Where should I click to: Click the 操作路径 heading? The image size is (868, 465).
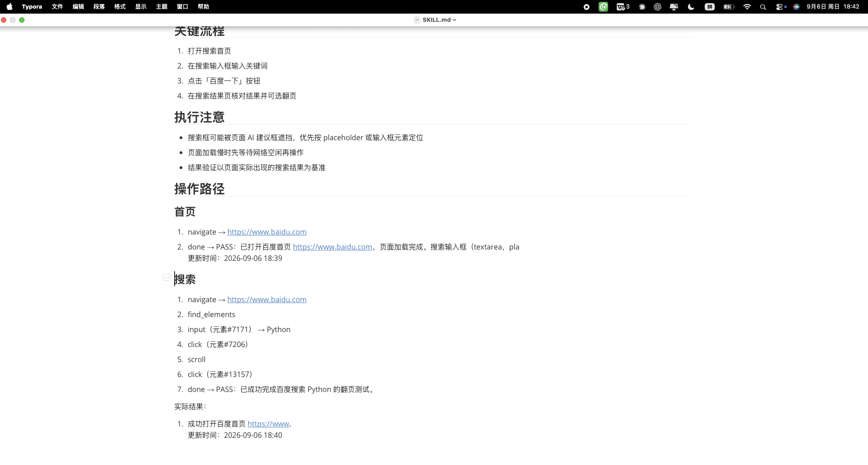pos(200,189)
